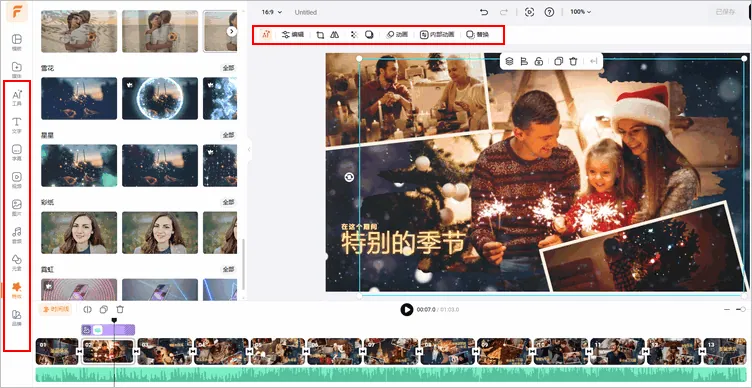This screenshot has height=388, width=752.
Task: Open the 内部动画 inner animation option
Action: point(437,35)
